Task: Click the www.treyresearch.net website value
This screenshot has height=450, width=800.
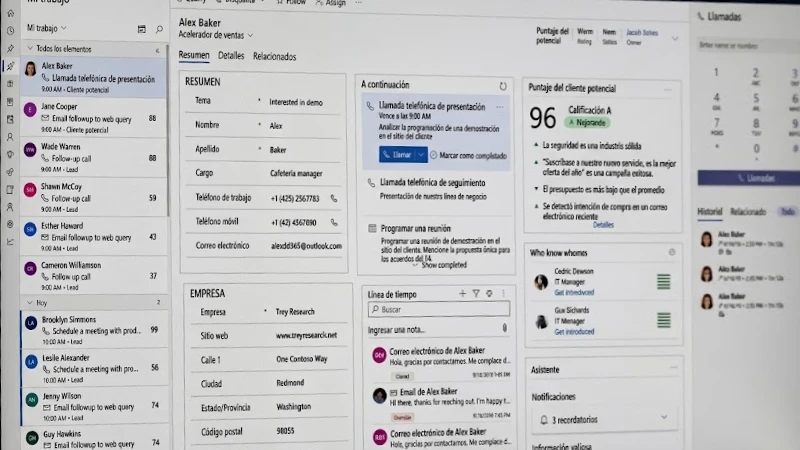Action: 306,335
